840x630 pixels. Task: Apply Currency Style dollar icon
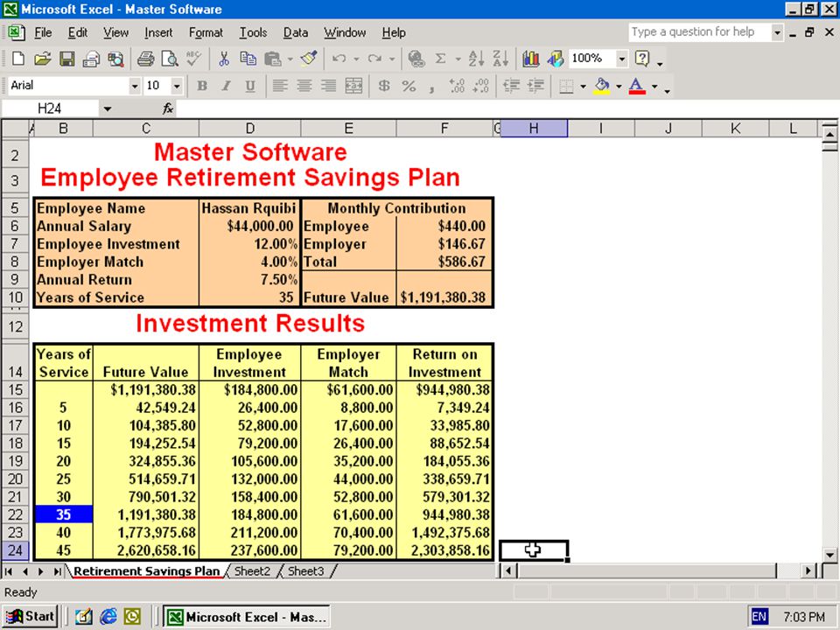coord(384,86)
